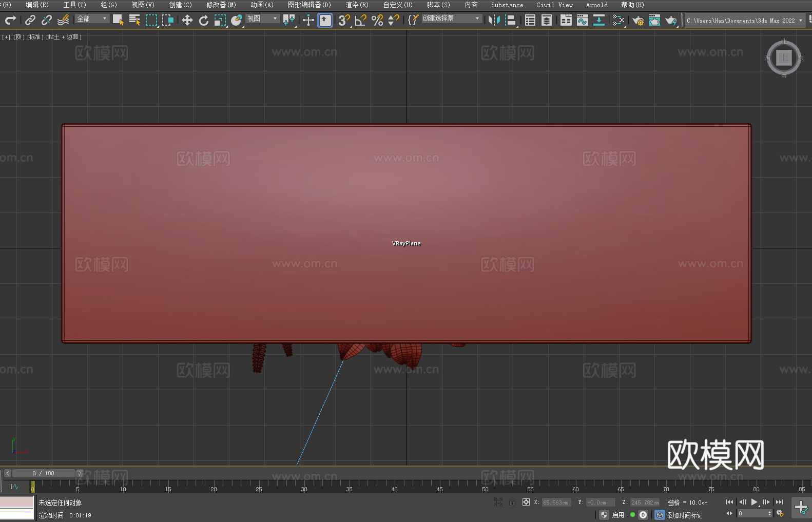Viewport: 812px width, 522px height.
Task: Toggle Scene Explorer icon
Action: [530, 20]
